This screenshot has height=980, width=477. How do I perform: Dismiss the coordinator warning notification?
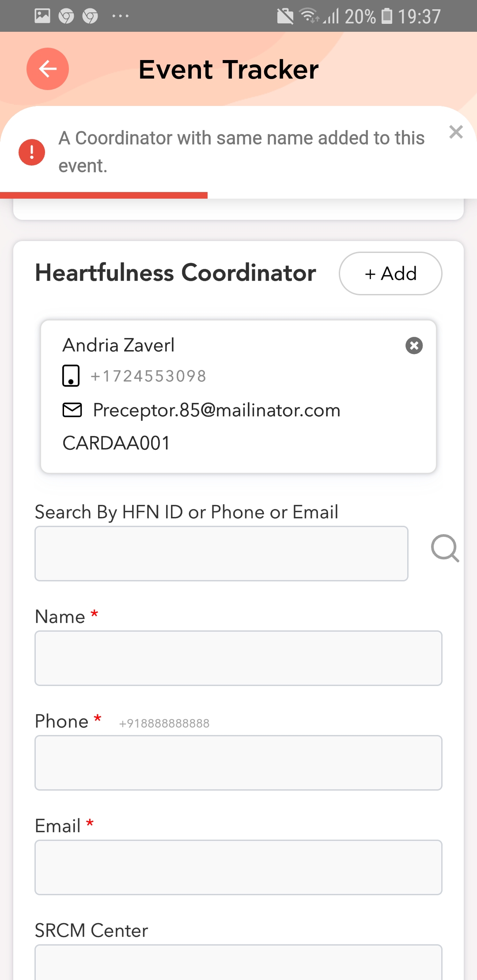click(x=456, y=132)
